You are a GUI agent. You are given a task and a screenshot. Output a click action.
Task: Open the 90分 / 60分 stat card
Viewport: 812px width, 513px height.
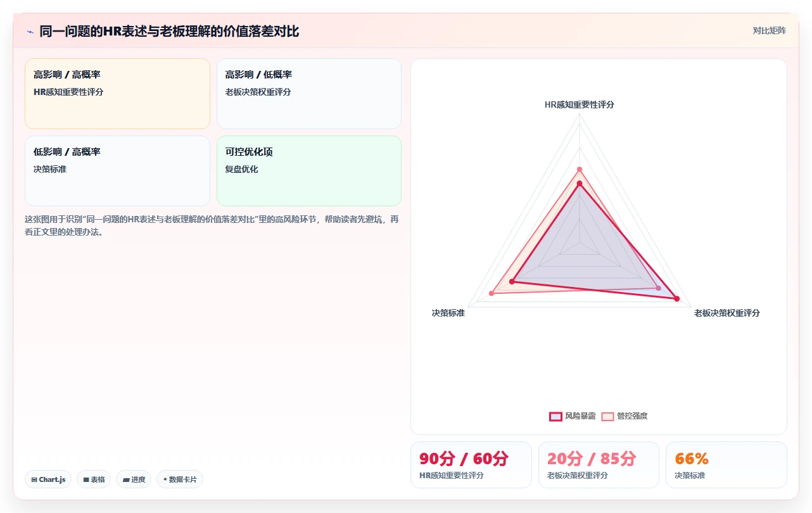click(x=471, y=465)
